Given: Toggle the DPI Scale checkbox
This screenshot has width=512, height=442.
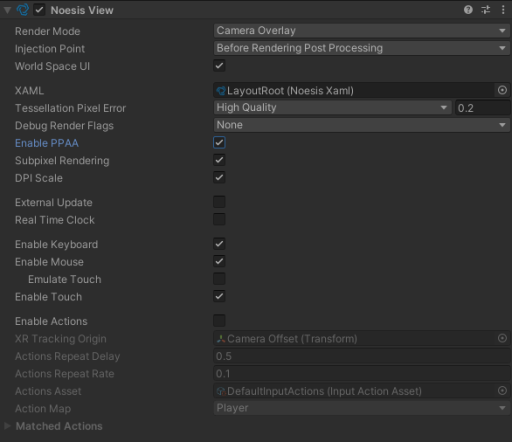Looking at the screenshot, I should point(219,177).
